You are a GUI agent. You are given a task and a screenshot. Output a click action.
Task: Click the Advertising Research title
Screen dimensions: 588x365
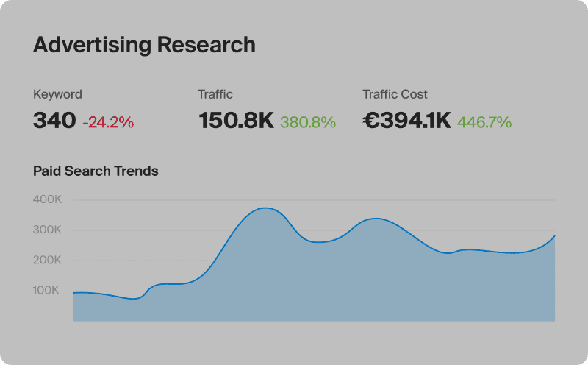coord(144,45)
